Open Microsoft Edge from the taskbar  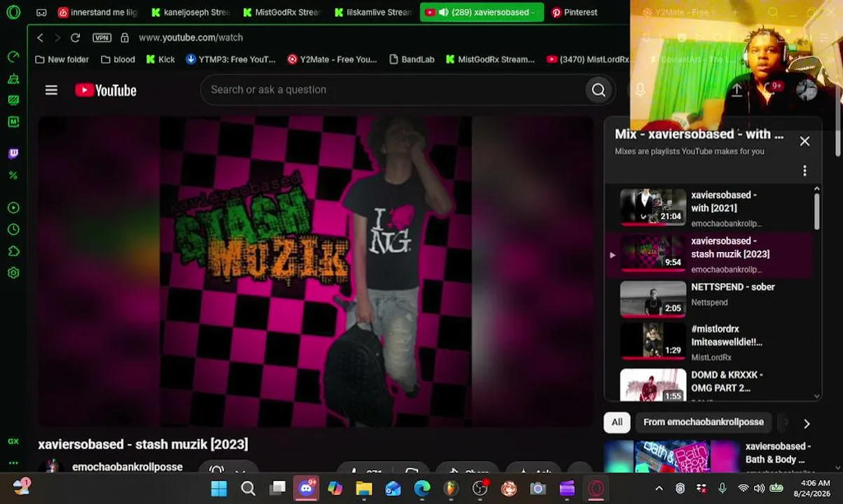pos(422,488)
